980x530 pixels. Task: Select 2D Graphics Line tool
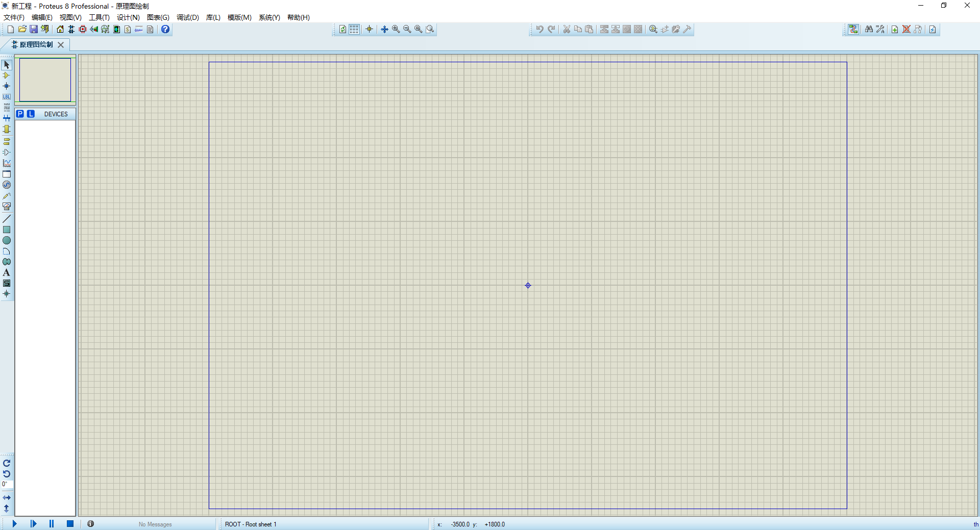point(7,219)
